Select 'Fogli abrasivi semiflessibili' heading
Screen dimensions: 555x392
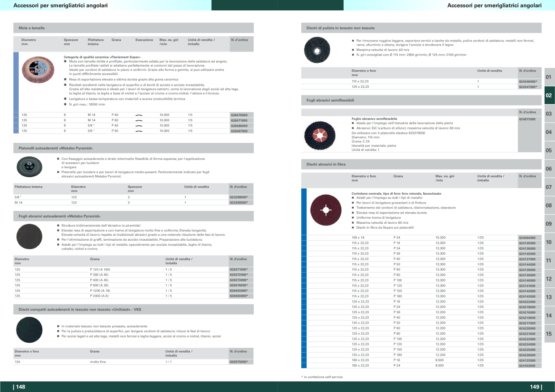click(x=330, y=101)
